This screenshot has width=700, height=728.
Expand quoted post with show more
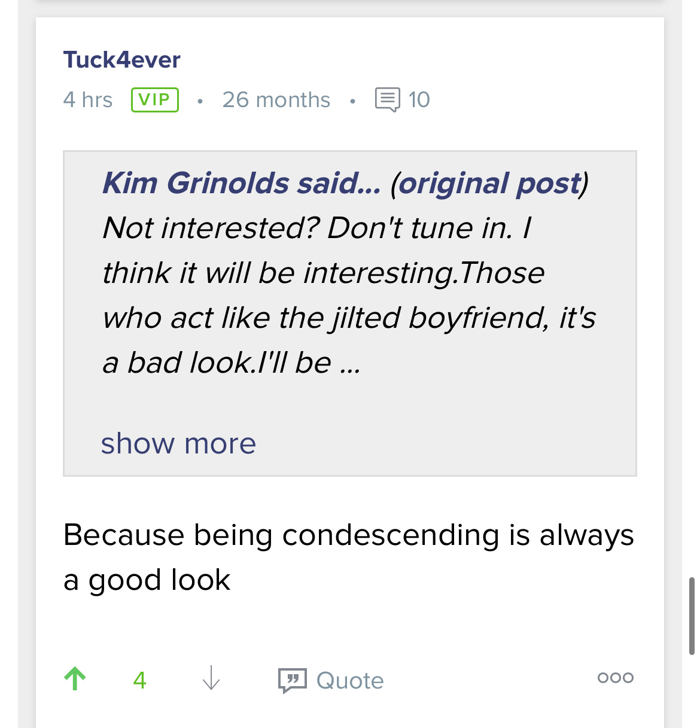[178, 443]
